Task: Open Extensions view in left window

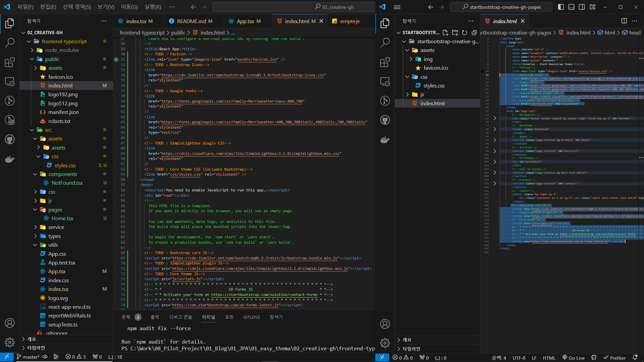Action: click(x=10, y=62)
